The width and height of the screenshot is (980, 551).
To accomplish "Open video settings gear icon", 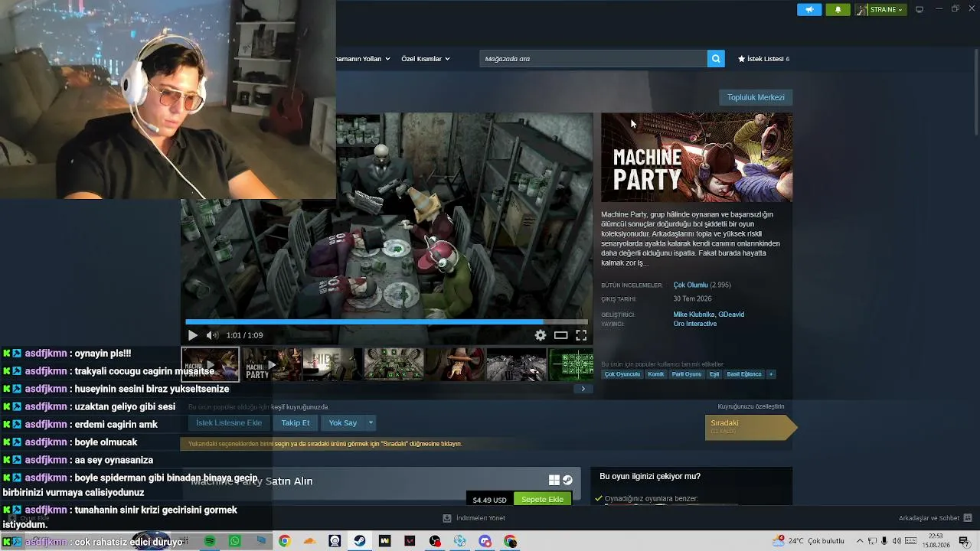I will point(541,335).
